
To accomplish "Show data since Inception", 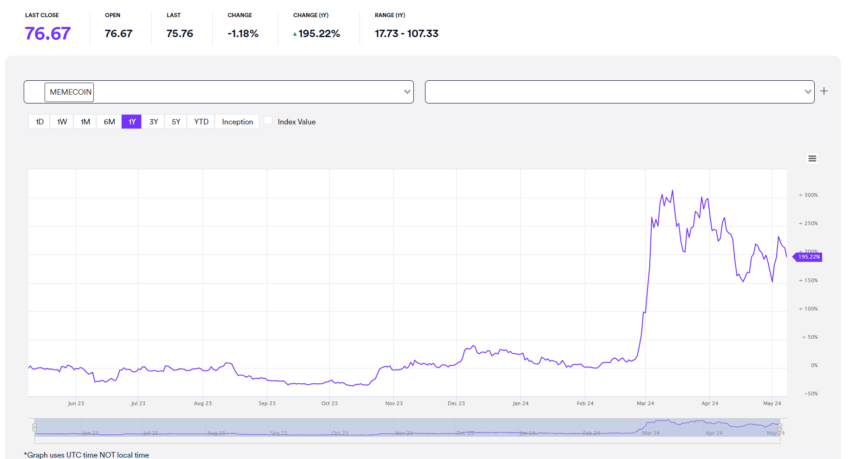I will tap(237, 122).
